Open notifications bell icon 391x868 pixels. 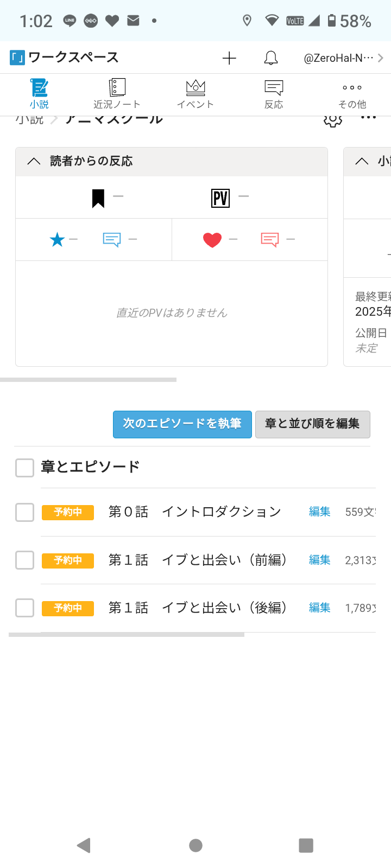coord(270,58)
